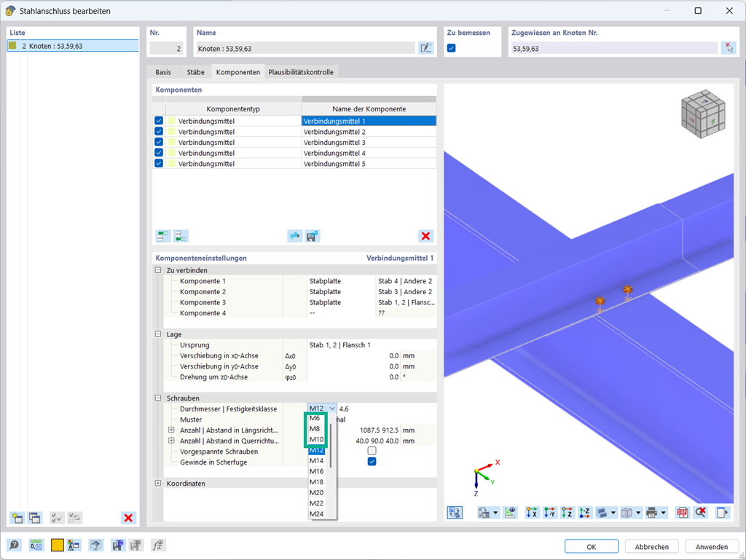Screen dimensions: 746x560
Task: Toggle the Zu bemessen checkbox
Action: point(452,48)
